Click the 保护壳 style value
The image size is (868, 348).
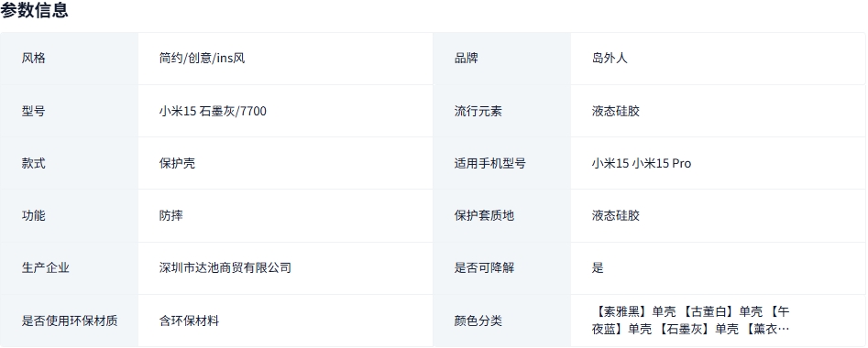click(x=177, y=164)
